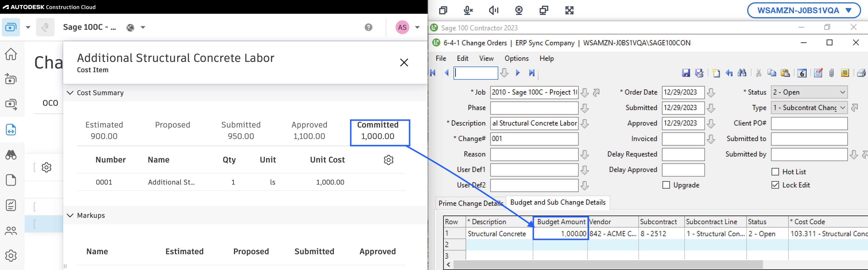
Task: Go to previous record arrow
Action: coord(447,73)
